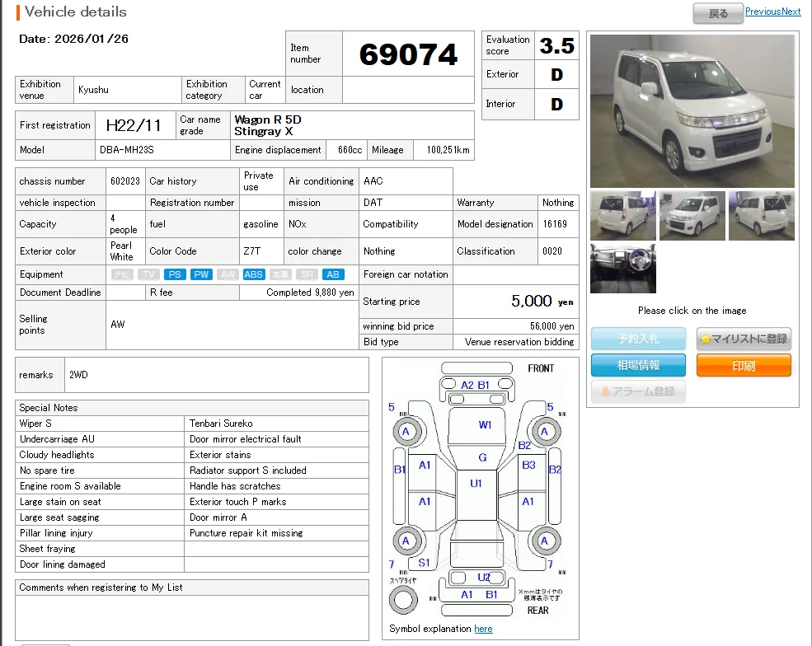Open the Previous vehicle link
This screenshot has width=812, height=646.
point(763,12)
